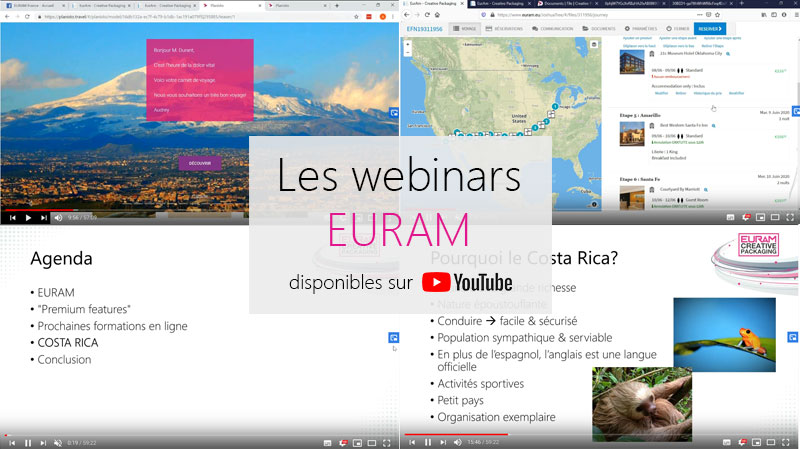Open the map layers icon
This screenshot has width=800, height=449.
coord(594,45)
